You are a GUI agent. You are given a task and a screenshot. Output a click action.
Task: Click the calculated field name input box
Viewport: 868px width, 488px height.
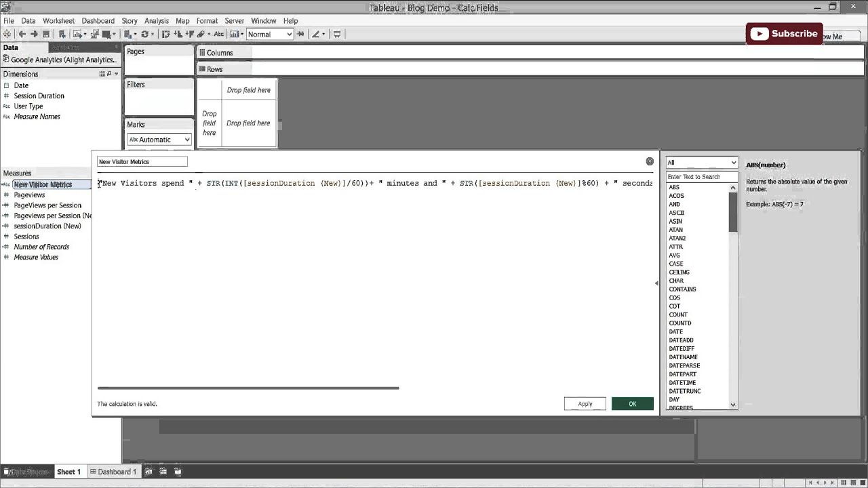[x=142, y=161]
